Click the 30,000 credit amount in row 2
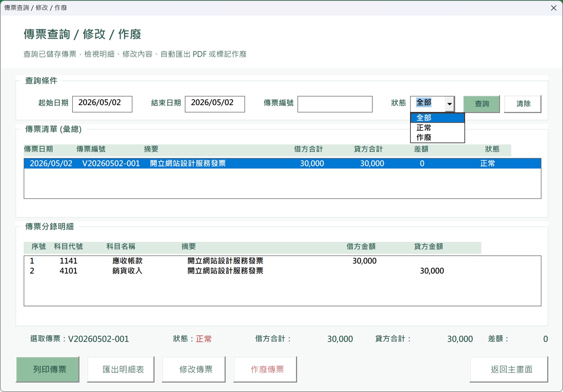Screen dimensions: 563x392 432,271
